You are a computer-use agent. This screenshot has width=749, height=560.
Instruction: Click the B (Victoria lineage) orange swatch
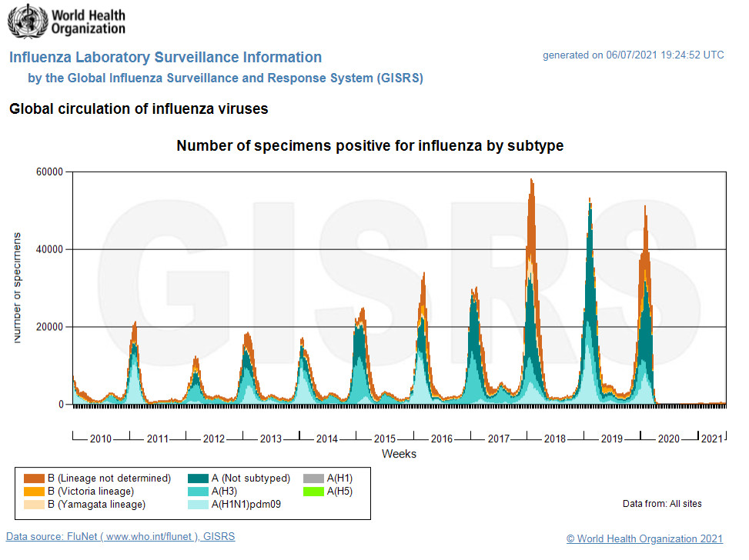[x=34, y=492]
